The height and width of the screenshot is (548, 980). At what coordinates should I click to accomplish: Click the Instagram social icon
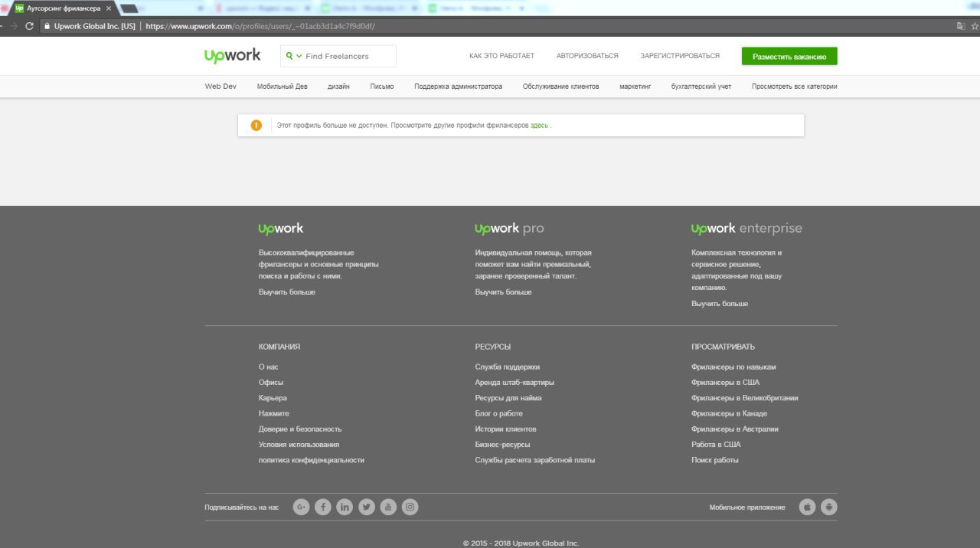pyautogui.click(x=410, y=507)
